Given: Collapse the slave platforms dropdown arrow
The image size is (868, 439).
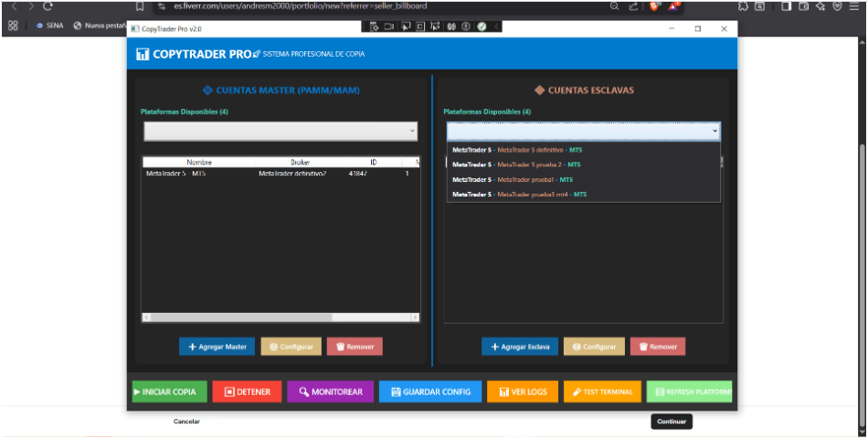Looking at the screenshot, I should 715,132.
